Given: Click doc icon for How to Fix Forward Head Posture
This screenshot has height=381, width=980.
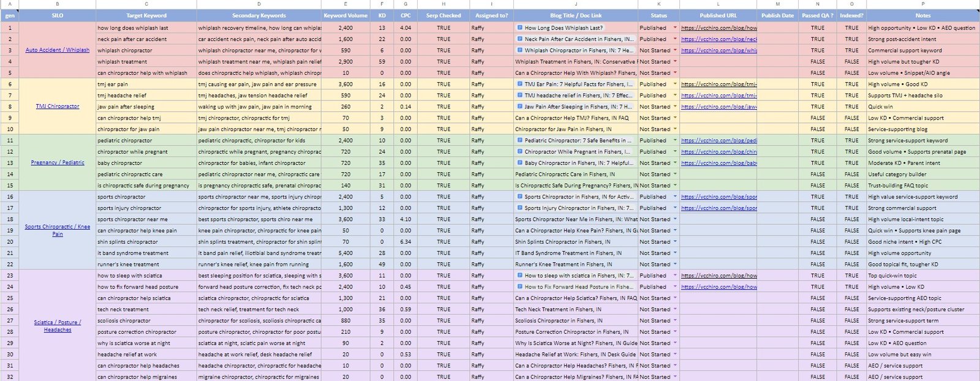Looking at the screenshot, I should [x=520, y=287].
